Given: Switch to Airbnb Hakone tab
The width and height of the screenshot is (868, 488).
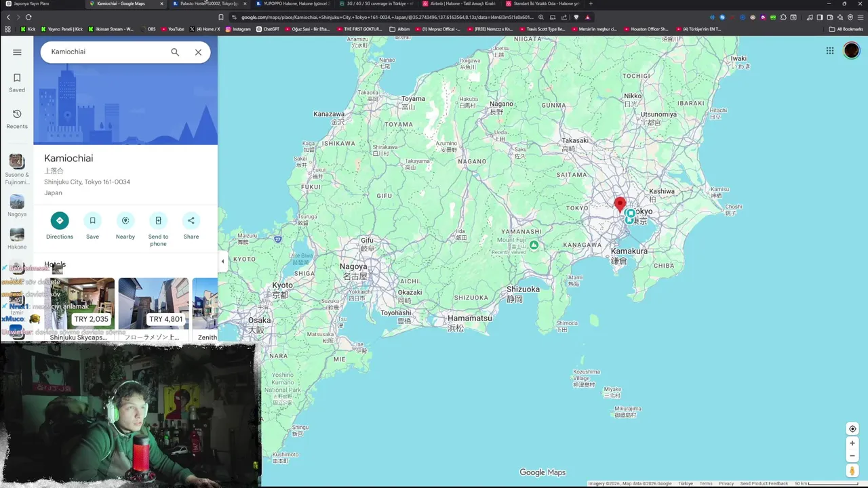Looking at the screenshot, I should [x=459, y=4].
